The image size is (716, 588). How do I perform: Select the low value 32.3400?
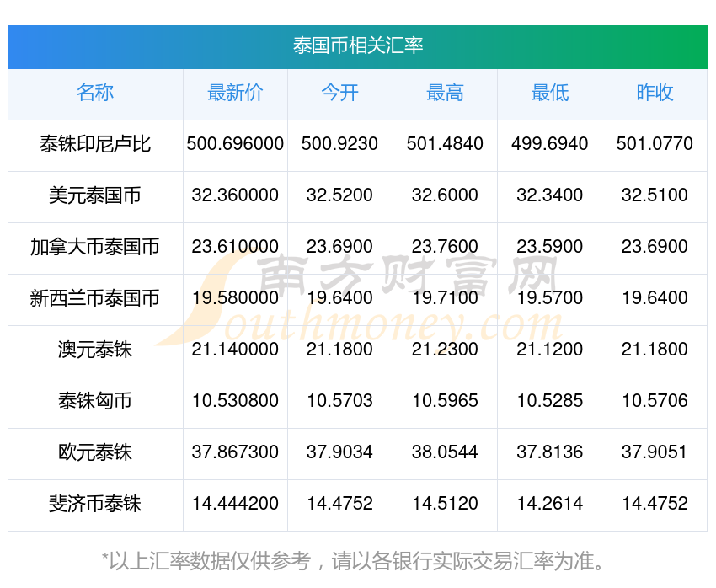[x=550, y=195]
